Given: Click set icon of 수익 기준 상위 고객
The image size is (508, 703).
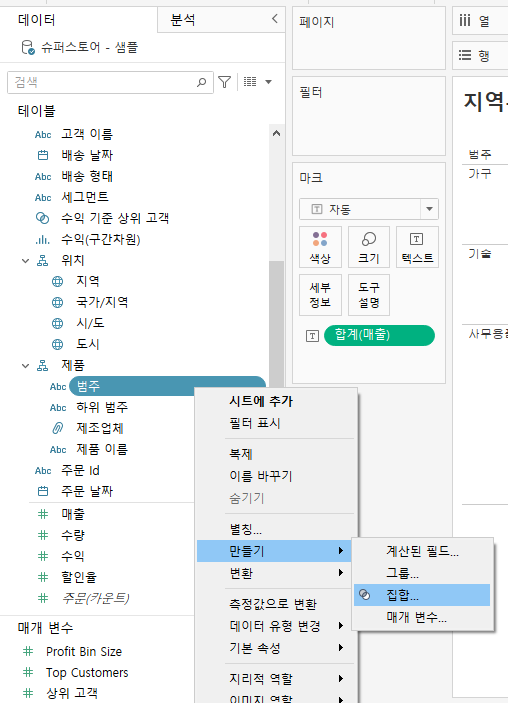Looking at the screenshot, I should (42, 218).
